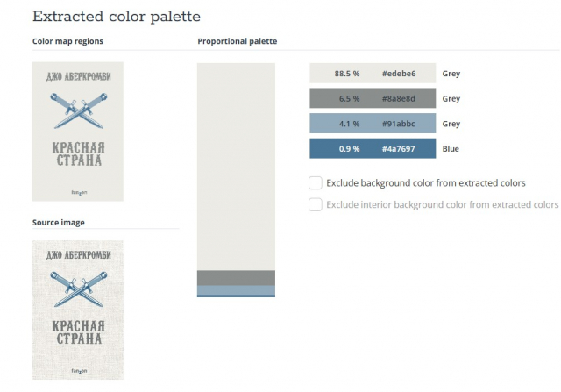
Task: Click crossed daggers in source image
Action: (78, 289)
